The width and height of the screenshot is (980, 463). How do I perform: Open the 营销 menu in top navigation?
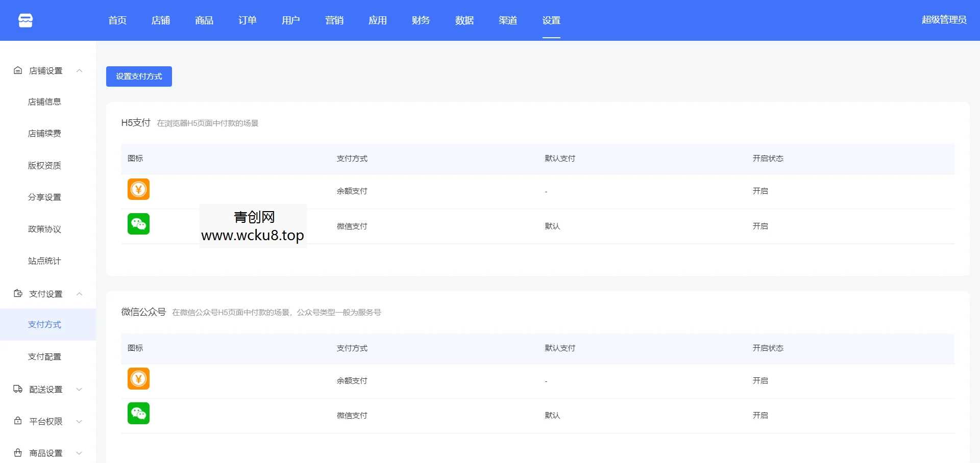pyautogui.click(x=334, y=20)
